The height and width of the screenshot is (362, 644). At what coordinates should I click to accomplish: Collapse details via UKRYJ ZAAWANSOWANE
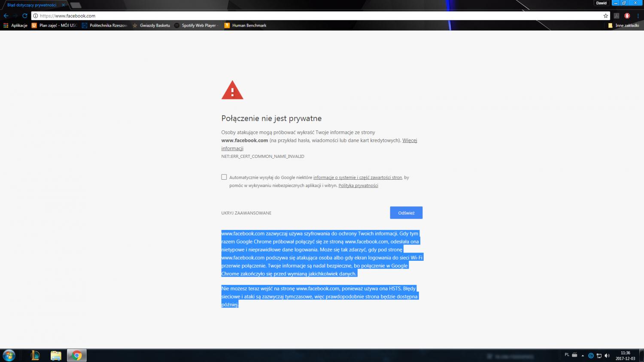(246, 213)
